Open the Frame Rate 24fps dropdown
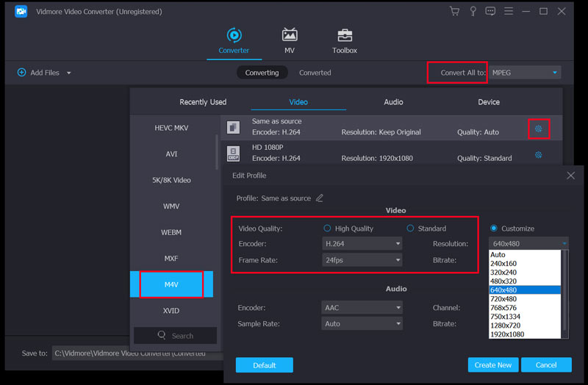Viewport: 588px width, 385px height. pyautogui.click(x=362, y=260)
